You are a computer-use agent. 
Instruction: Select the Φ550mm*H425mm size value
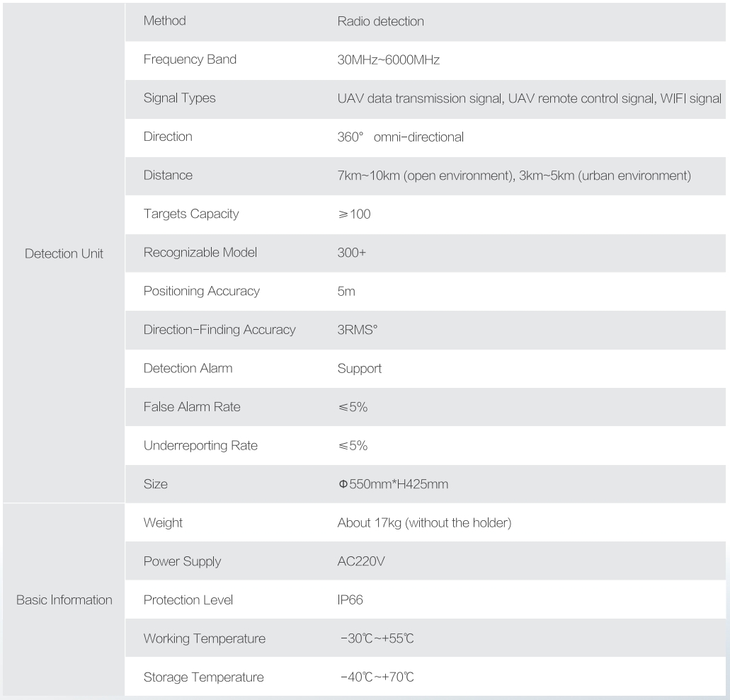(393, 485)
